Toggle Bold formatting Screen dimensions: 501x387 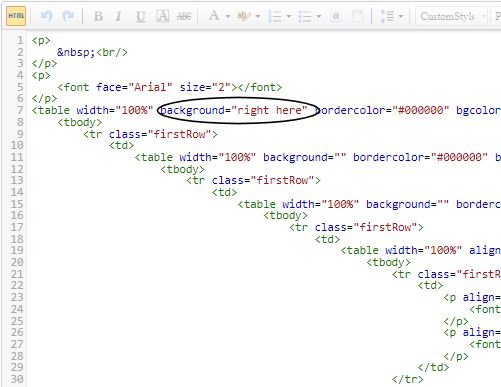pos(98,16)
